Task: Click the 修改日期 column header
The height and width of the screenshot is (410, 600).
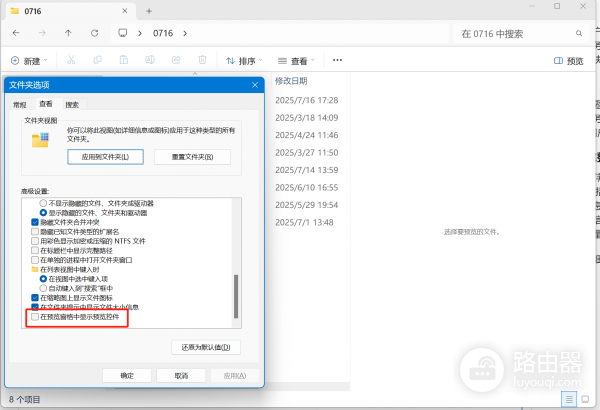Action: (291, 81)
